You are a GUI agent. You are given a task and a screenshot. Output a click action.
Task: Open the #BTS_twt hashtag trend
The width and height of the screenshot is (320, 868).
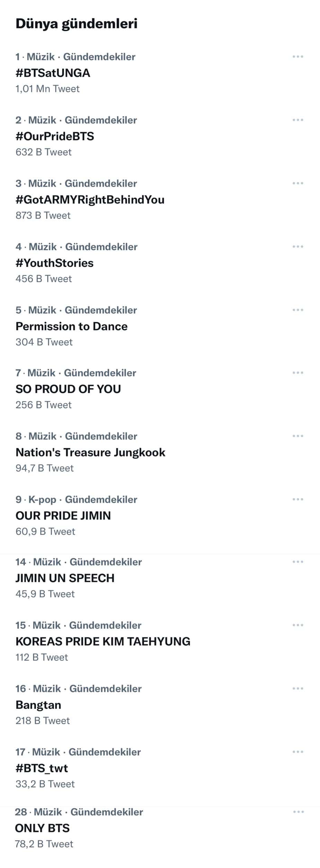click(42, 768)
